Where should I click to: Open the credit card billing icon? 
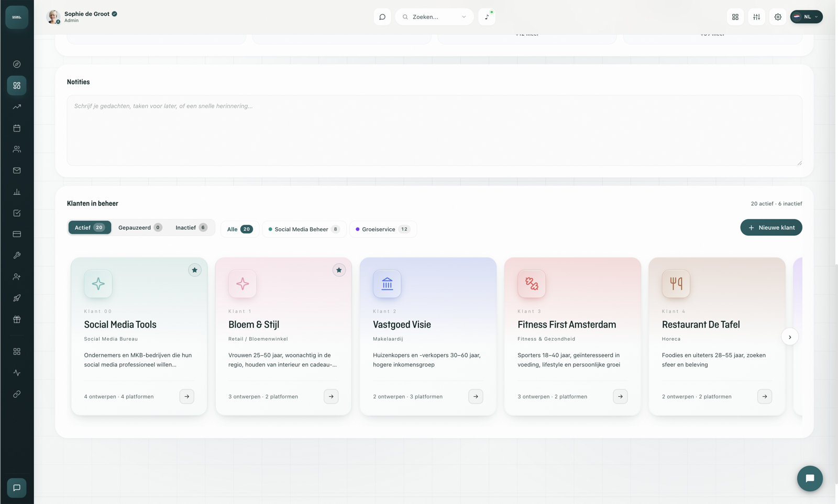17,234
